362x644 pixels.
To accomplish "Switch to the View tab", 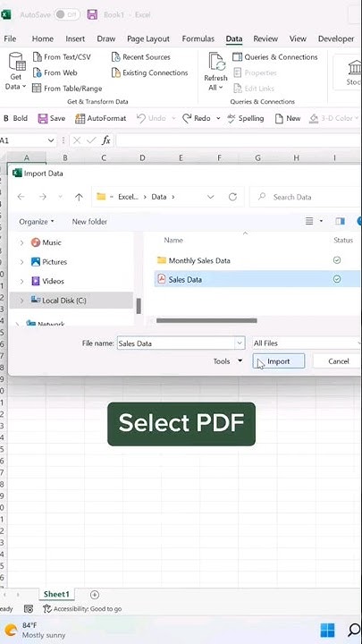I will pos(298,38).
